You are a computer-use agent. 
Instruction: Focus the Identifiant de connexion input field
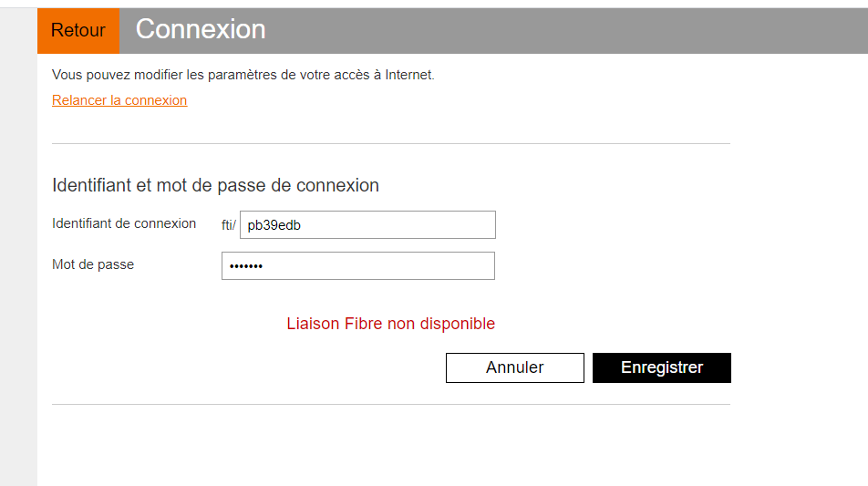coord(367,225)
